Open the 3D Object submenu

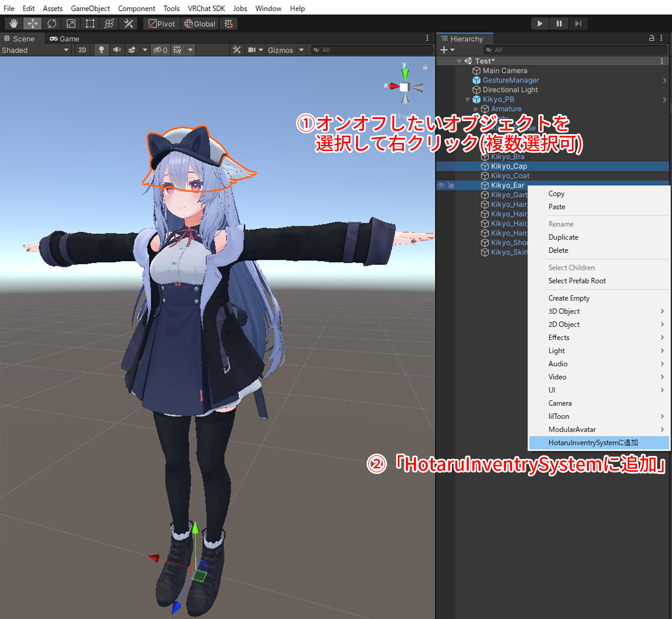point(599,311)
